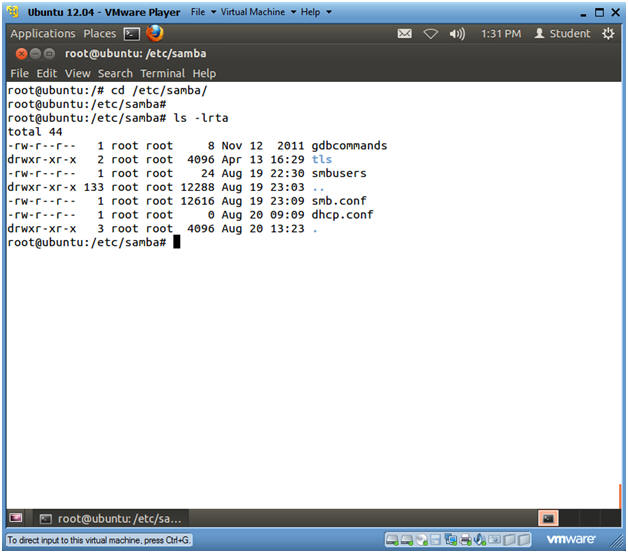This screenshot has height=553, width=628.
Task: Click the VMware Player logo icon
Action: [x=13, y=12]
